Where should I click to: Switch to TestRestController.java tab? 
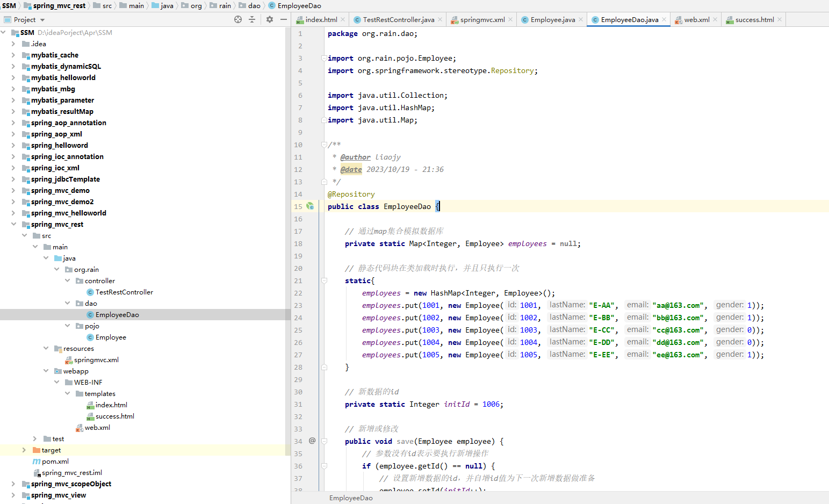398,20
